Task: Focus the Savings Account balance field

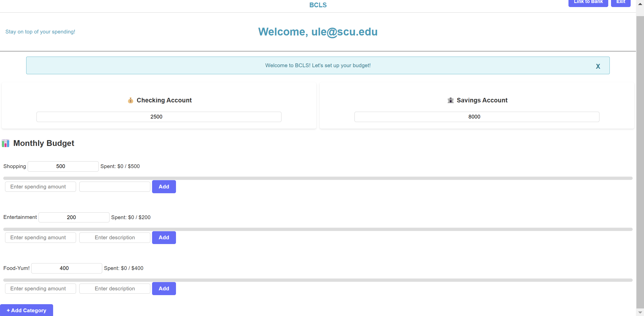Action: [x=477, y=117]
